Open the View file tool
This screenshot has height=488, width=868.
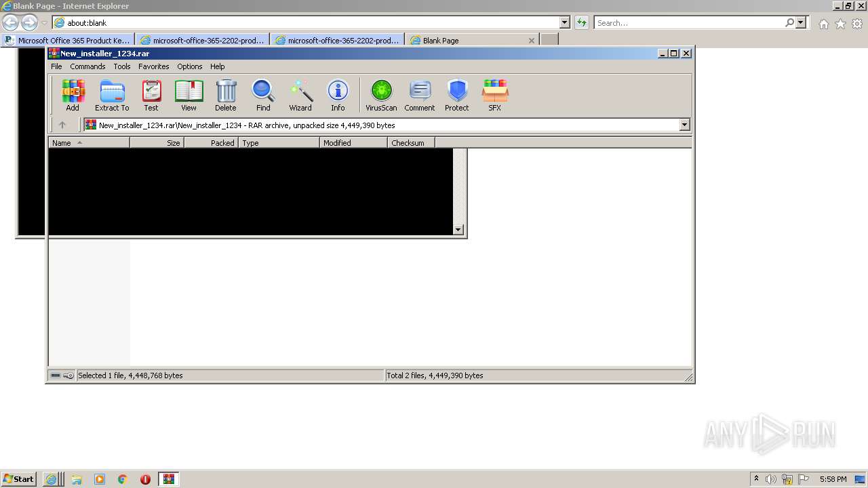tap(189, 95)
